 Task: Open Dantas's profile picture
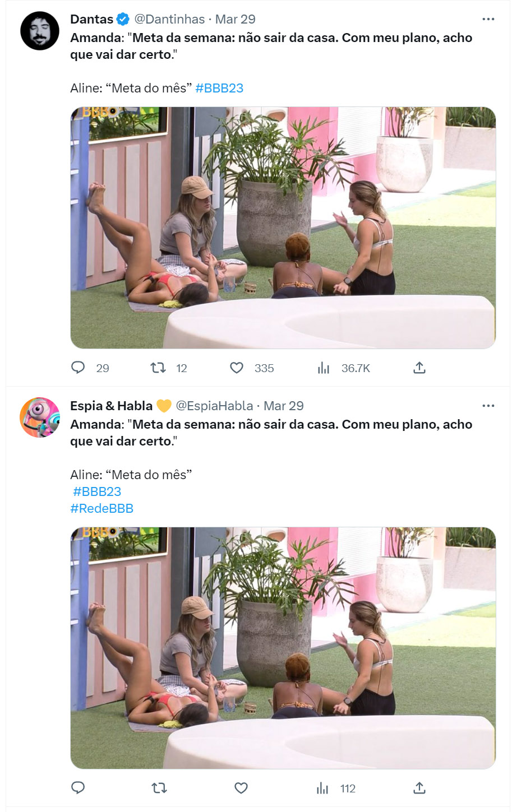[x=40, y=31]
